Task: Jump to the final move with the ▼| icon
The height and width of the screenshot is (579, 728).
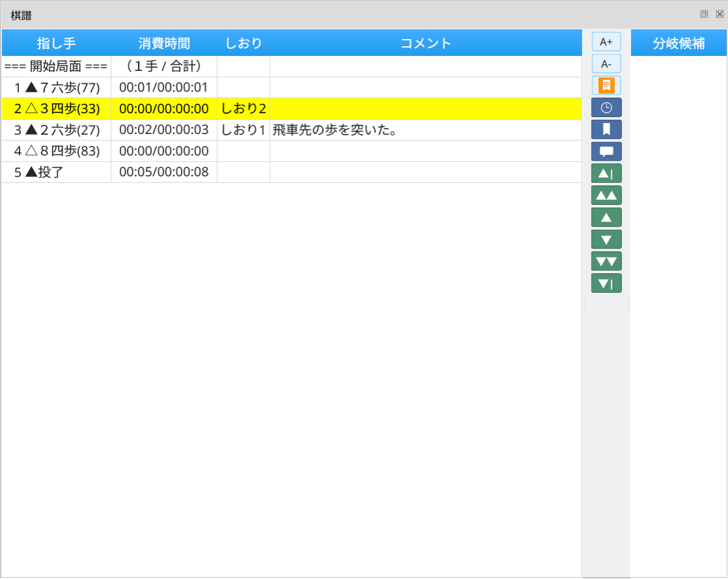Action: 606,283
